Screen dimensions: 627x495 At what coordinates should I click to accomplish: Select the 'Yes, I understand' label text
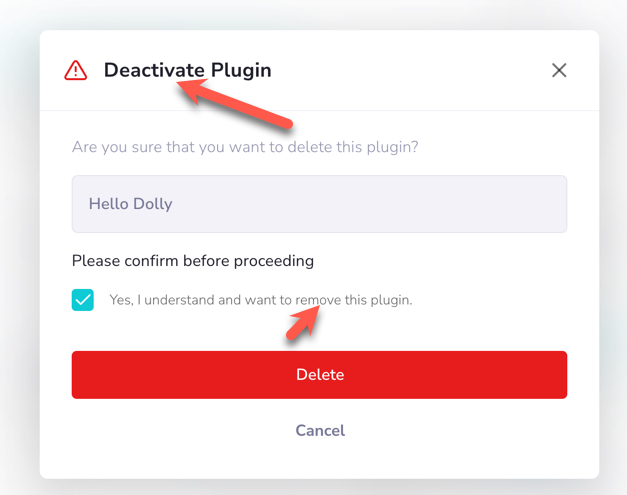(261, 300)
